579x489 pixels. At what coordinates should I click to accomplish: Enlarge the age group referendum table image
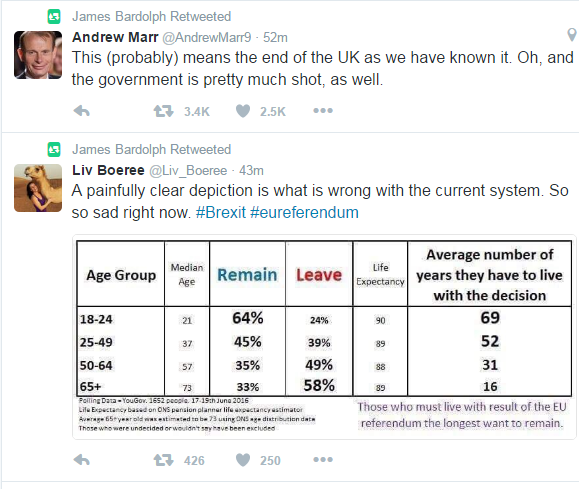coord(324,337)
